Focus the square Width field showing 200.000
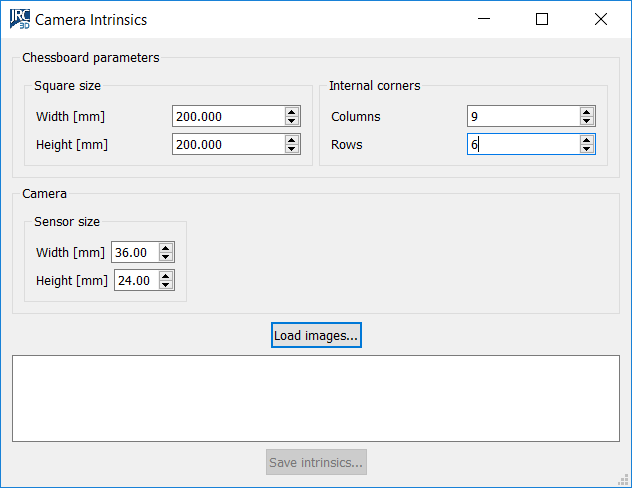This screenshot has width=632, height=488. pos(227,116)
